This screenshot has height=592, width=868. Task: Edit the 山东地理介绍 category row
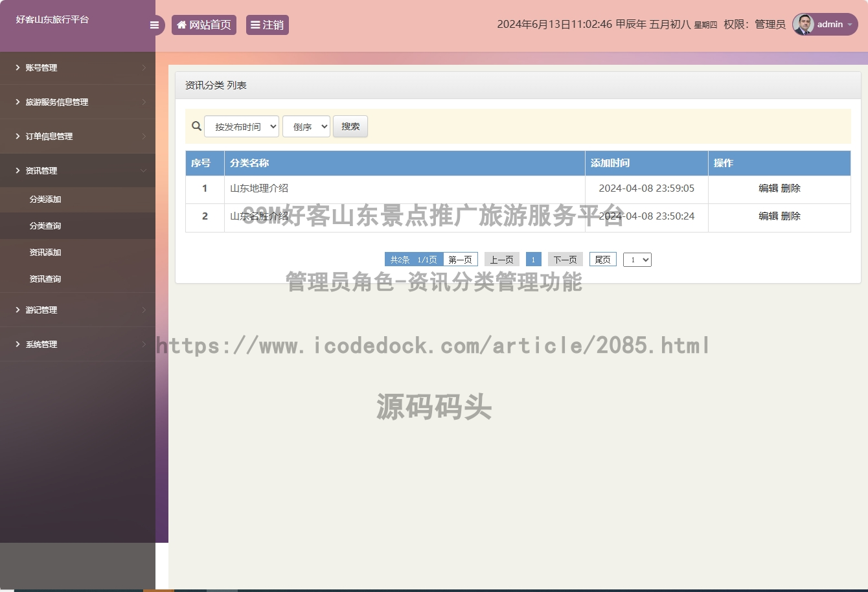click(x=768, y=188)
